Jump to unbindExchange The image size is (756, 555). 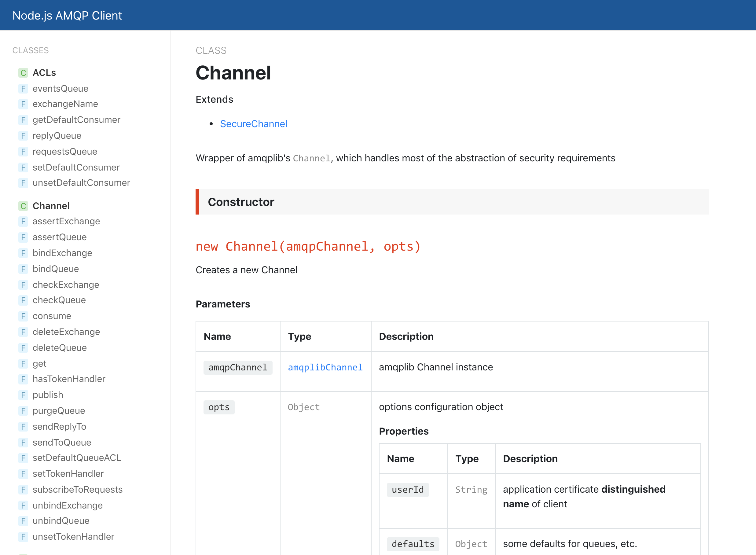click(x=68, y=505)
